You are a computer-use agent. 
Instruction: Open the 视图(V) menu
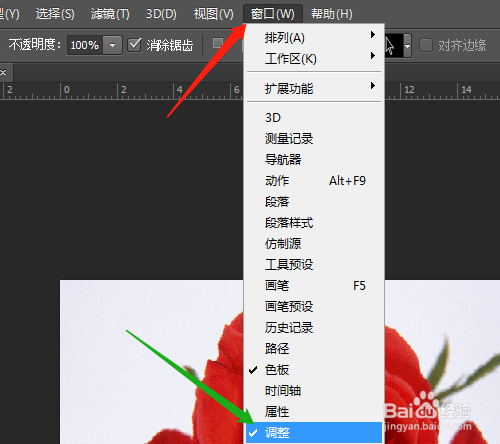click(214, 14)
